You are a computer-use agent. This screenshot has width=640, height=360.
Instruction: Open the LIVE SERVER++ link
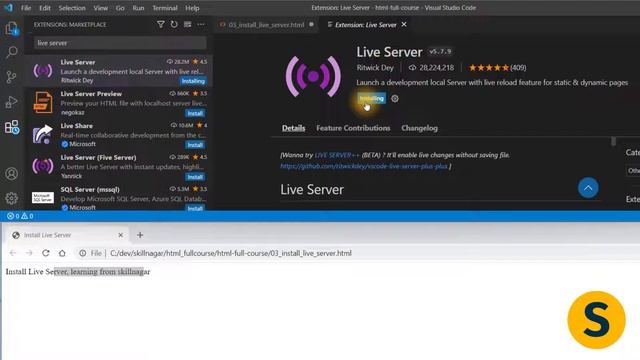pos(337,155)
